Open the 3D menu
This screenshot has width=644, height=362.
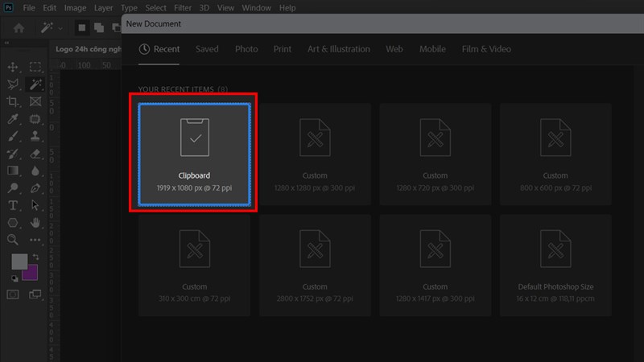pos(204,8)
